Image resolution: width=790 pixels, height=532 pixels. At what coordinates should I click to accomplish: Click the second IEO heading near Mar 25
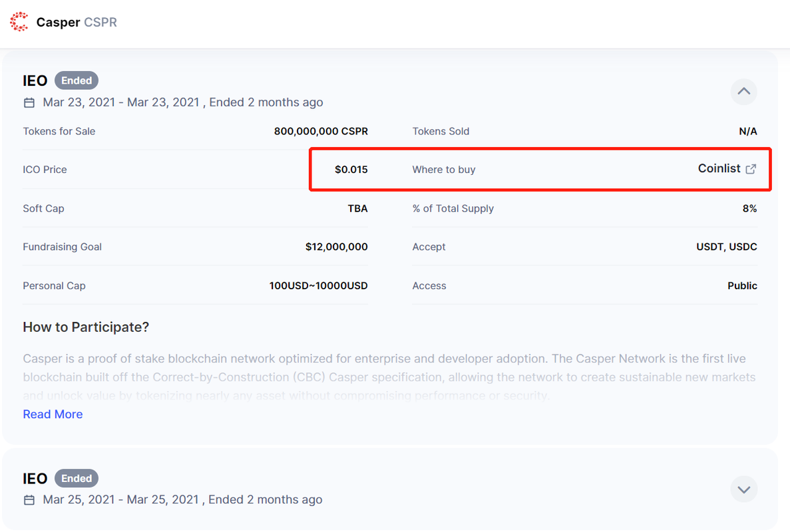pyautogui.click(x=35, y=478)
